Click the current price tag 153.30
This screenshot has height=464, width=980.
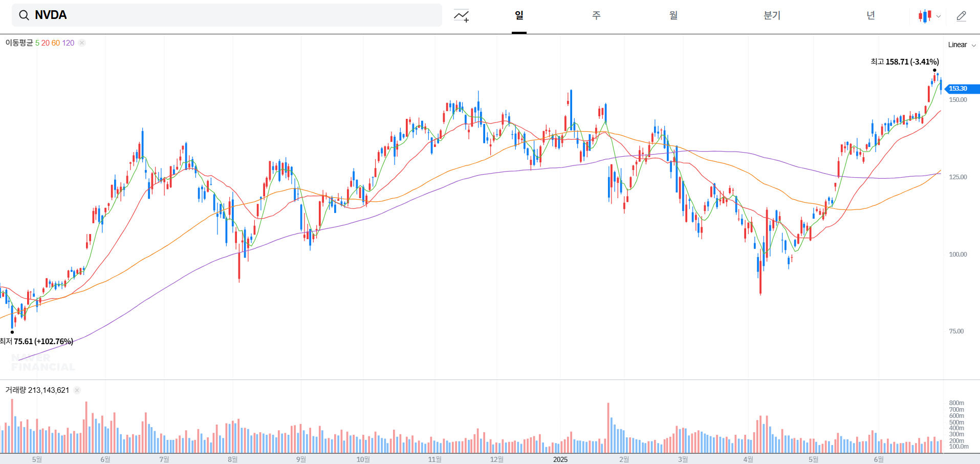[962, 89]
